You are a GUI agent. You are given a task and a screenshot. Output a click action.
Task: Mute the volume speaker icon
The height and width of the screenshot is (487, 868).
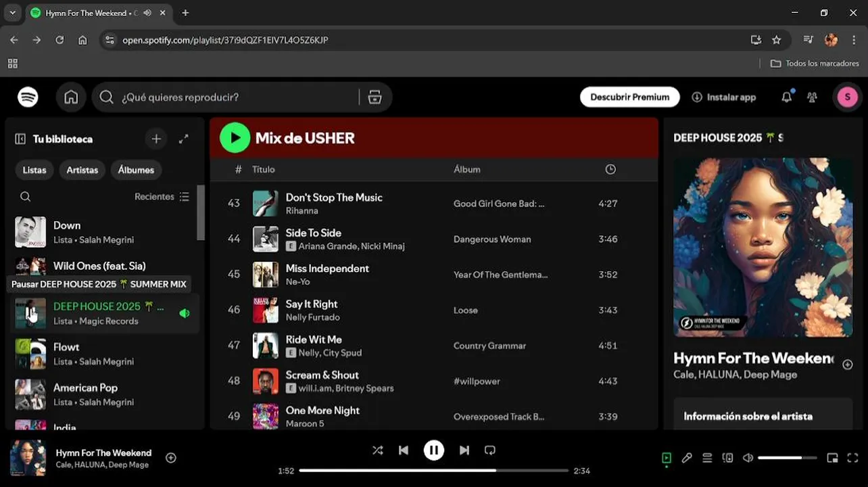(748, 458)
